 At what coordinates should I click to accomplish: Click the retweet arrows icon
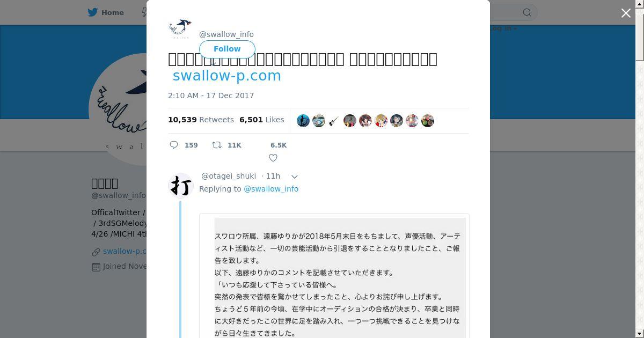216,145
